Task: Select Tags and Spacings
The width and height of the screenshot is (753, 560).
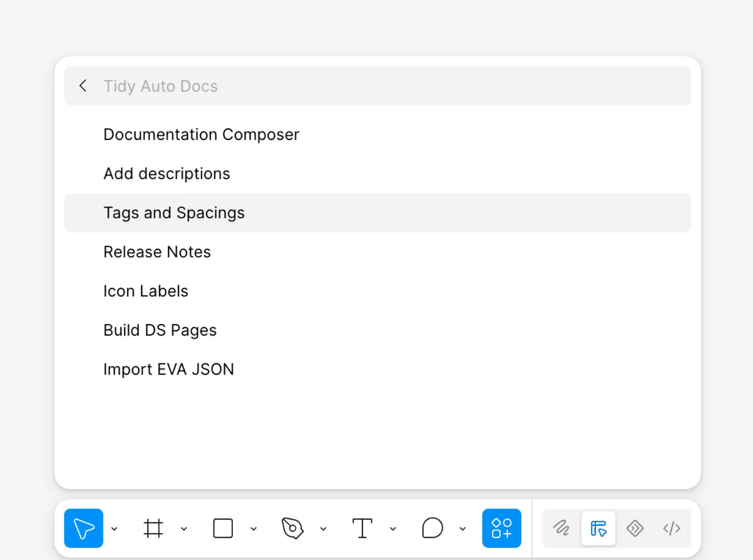Action: 377,213
